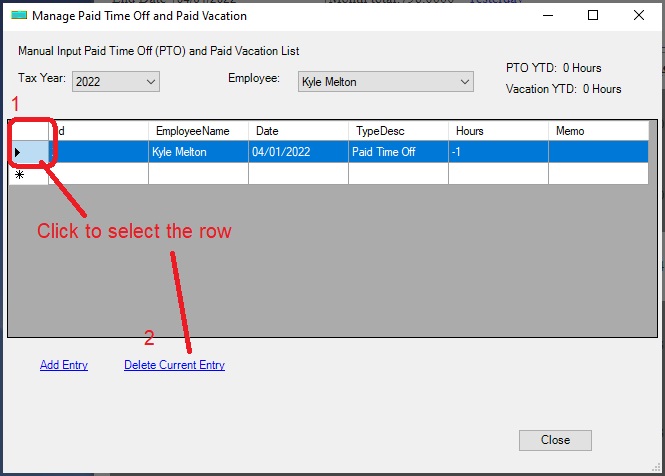This screenshot has height=476, width=665.
Task: Click the app icon in title bar
Action: tap(19, 16)
